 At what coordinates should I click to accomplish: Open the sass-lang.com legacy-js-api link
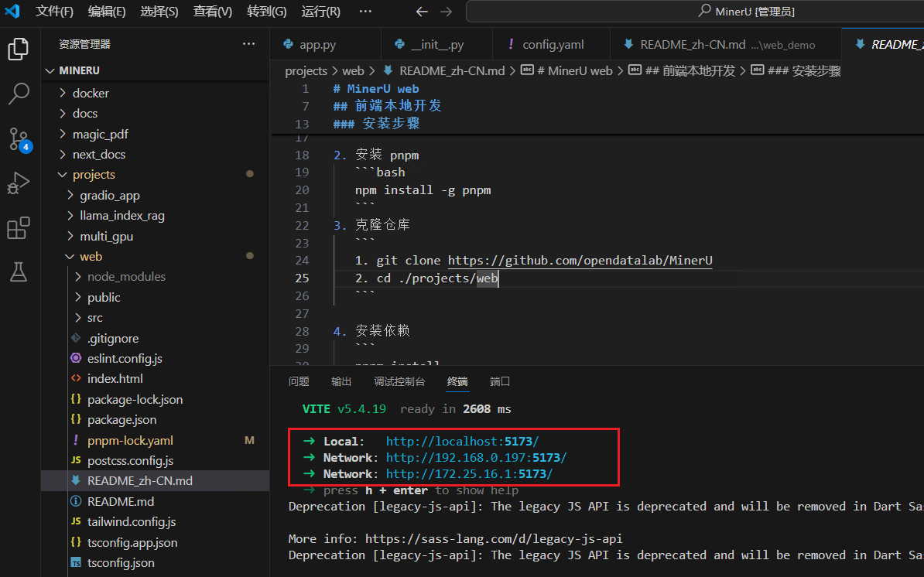[x=494, y=539]
